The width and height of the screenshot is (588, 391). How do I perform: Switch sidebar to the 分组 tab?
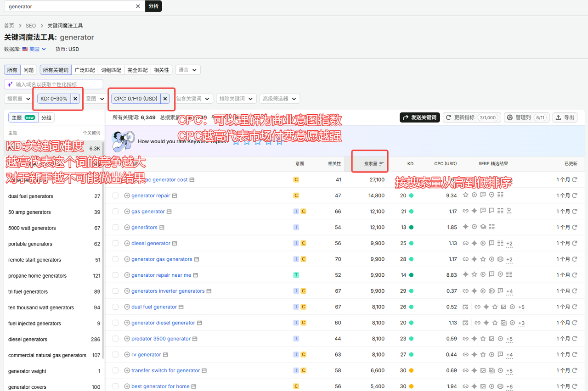(46, 118)
